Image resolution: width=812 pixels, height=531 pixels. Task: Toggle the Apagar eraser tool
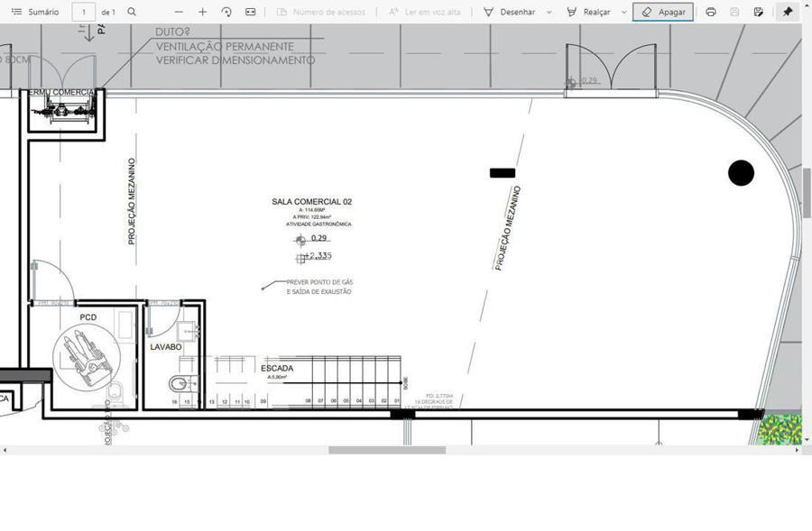663,12
